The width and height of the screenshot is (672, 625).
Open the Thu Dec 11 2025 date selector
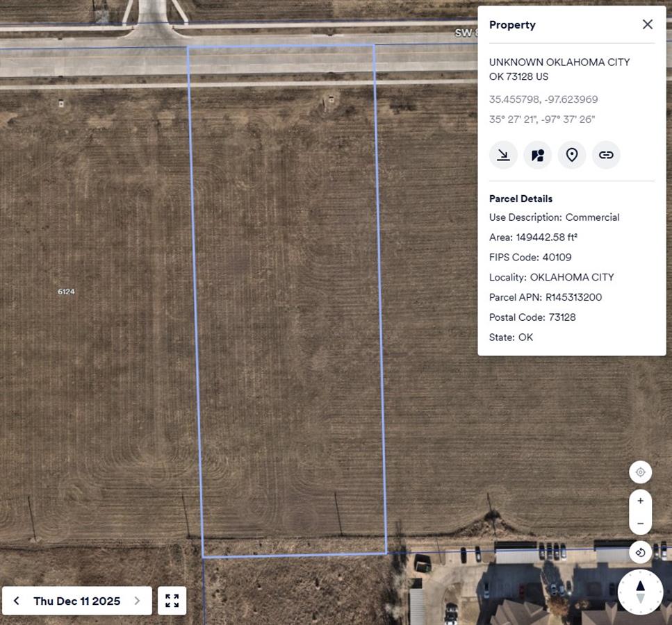pyautogui.click(x=76, y=601)
